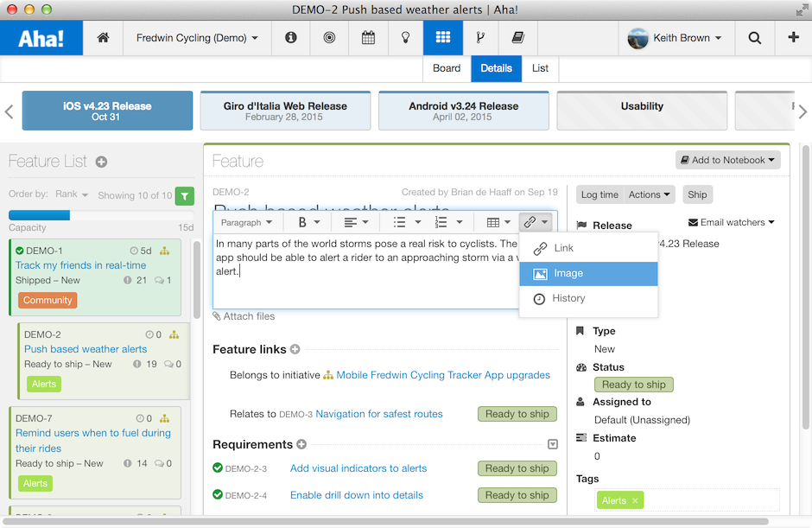Add a feature with Feature List plus
812x528 pixels.
tap(102, 162)
